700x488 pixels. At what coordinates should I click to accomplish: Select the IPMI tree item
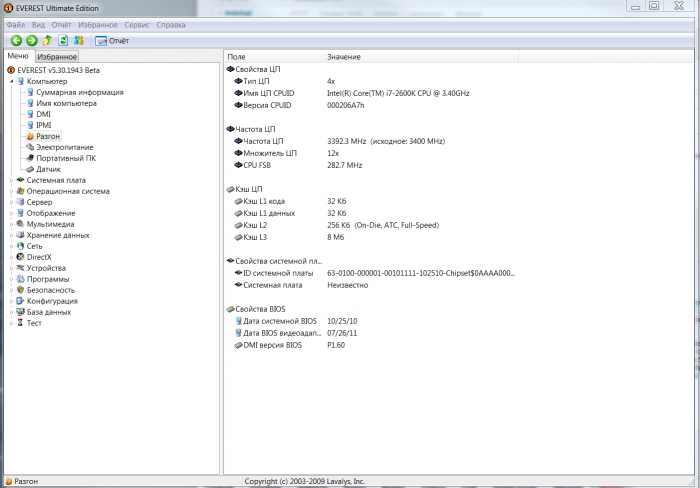[x=44, y=125]
